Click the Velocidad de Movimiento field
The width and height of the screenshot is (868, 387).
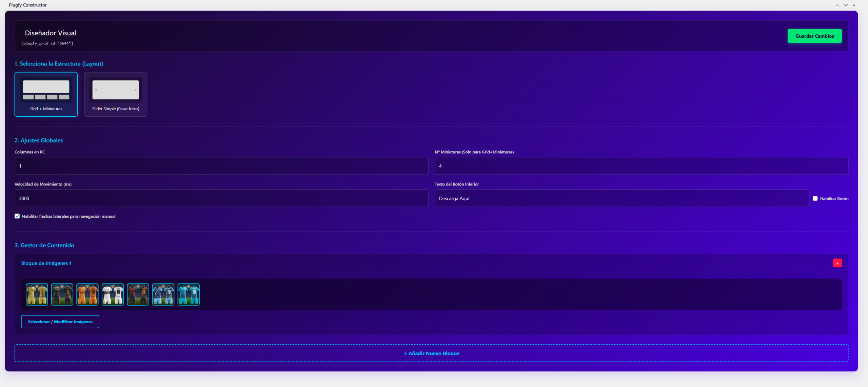tap(221, 198)
